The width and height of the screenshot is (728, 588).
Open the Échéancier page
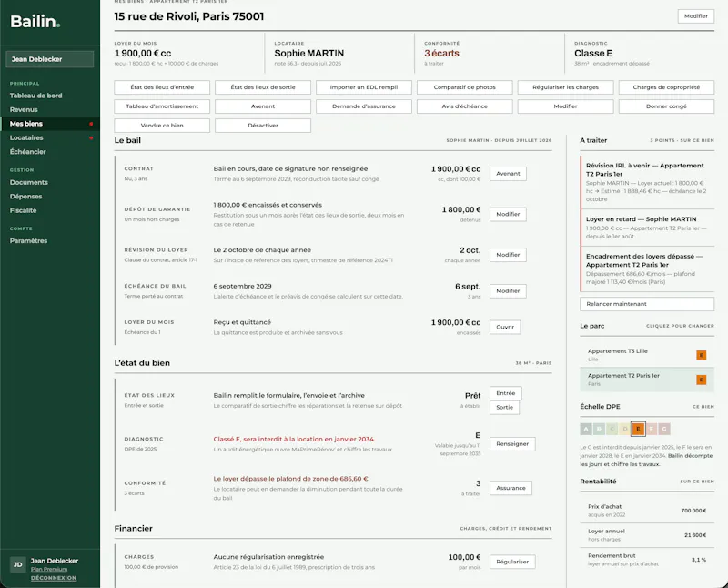tap(28, 151)
